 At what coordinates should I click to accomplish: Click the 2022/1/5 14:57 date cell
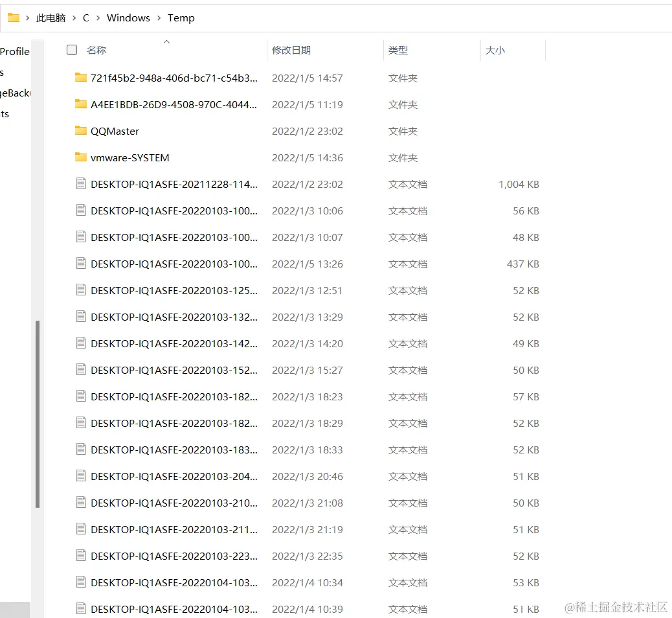point(308,78)
